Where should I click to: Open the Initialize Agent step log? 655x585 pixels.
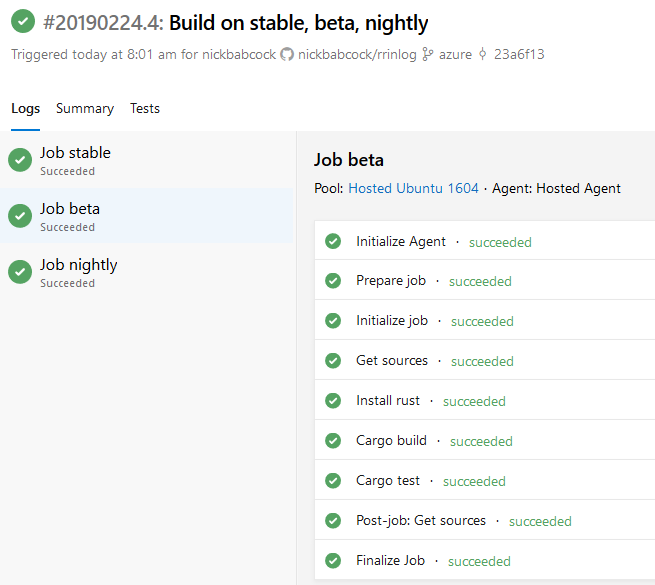[x=401, y=241]
